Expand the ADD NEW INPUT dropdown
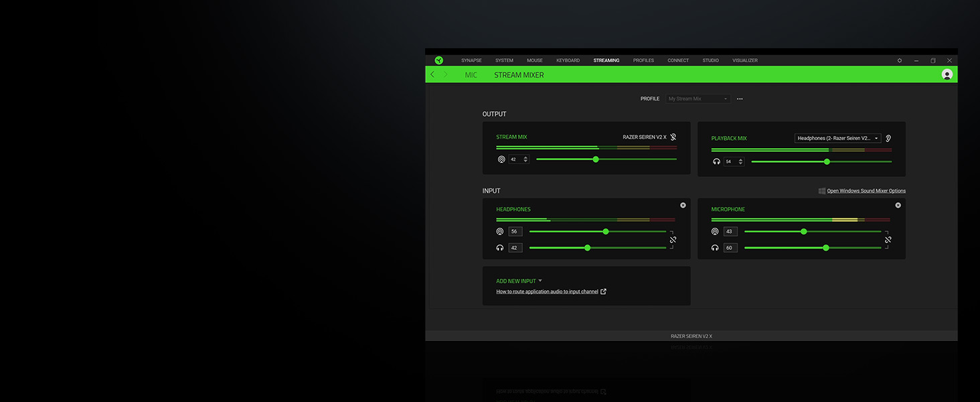Image resolution: width=980 pixels, height=402 pixels. [519, 281]
